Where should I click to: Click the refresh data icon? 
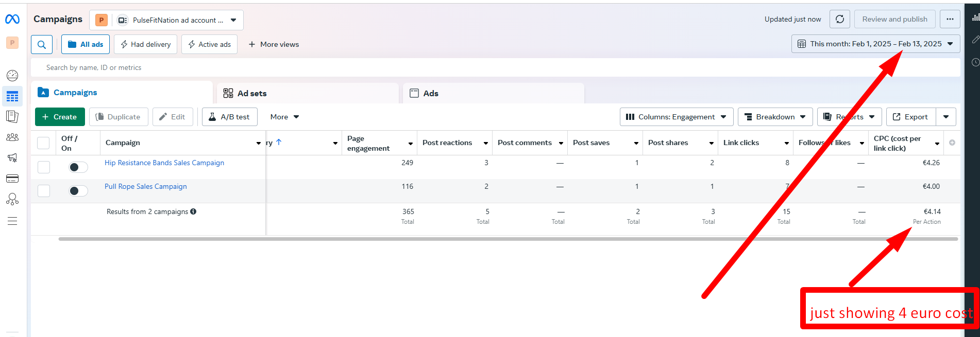pos(839,19)
